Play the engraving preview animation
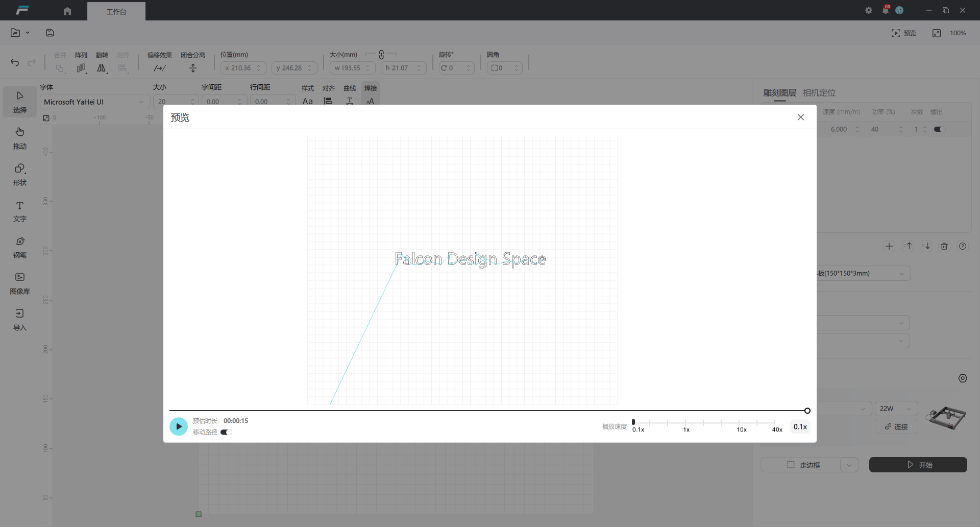The width and height of the screenshot is (980, 527). 179,426
